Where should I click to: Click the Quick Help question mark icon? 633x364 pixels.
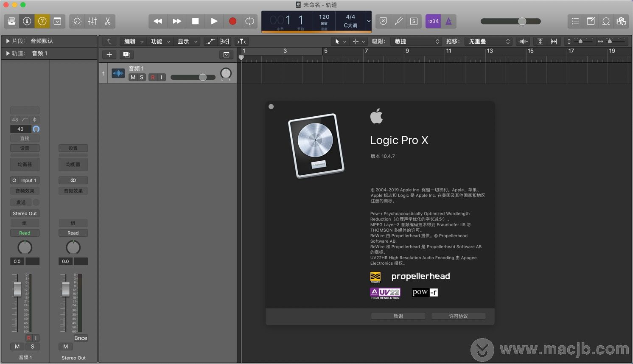coord(42,21)
